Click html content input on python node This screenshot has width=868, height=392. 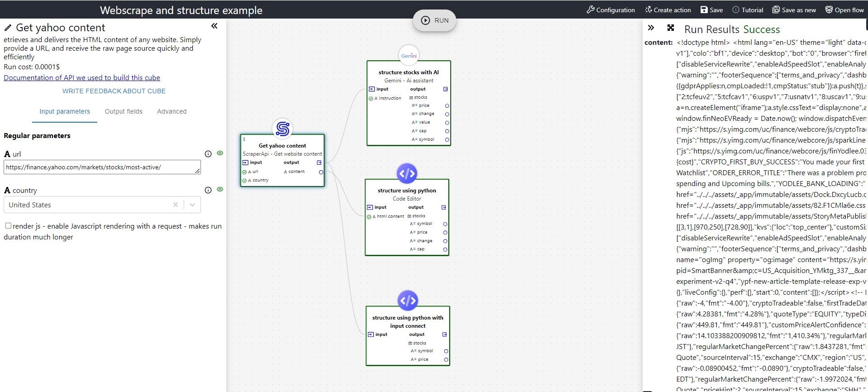(x=386, y=216)
